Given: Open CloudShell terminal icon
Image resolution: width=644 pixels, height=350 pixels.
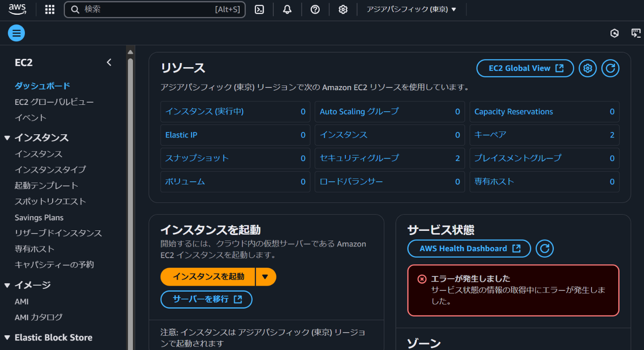Looking at the screenshot, I should 259,9.
